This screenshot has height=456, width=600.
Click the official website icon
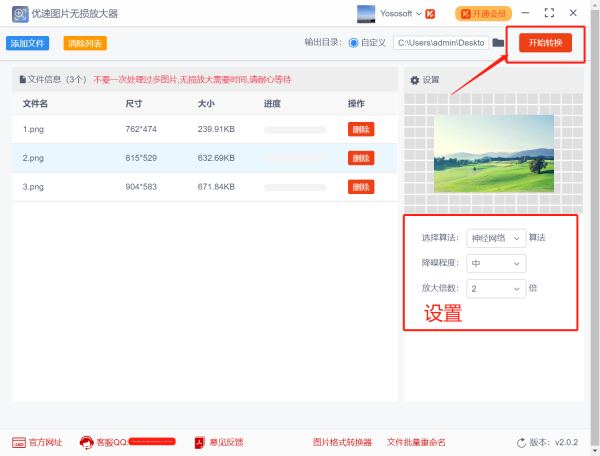[x=19, y=442]
